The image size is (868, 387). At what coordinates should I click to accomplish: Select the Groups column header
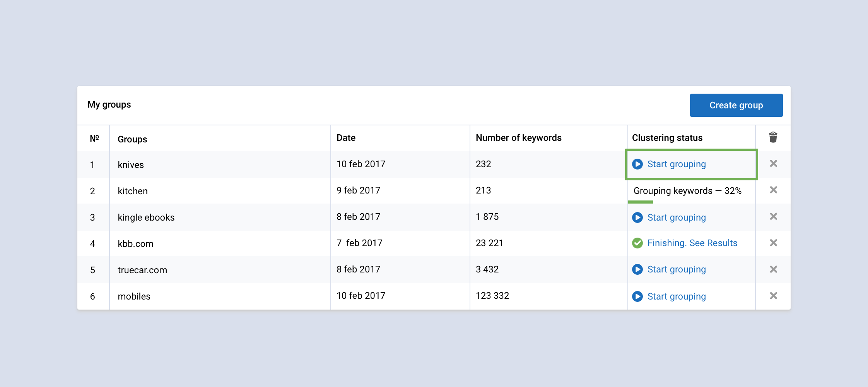132,139
